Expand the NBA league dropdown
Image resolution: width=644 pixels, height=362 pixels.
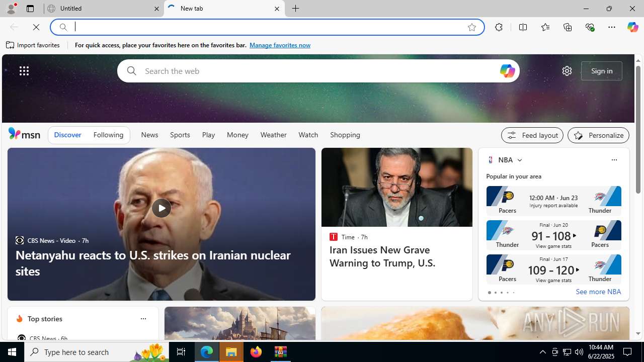click(520, 160)
